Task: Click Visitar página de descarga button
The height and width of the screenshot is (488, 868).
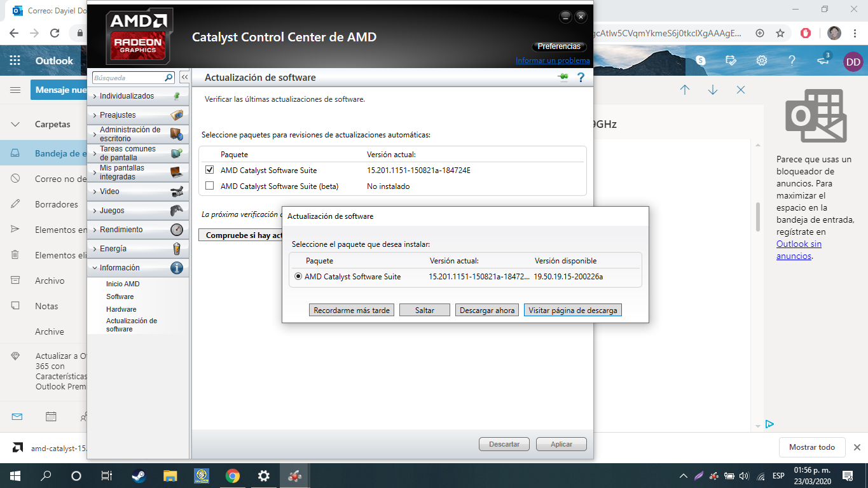Action: pos(572,310)
